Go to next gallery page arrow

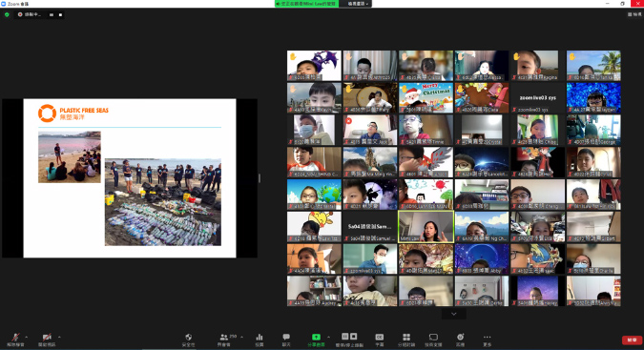point(454,314)
